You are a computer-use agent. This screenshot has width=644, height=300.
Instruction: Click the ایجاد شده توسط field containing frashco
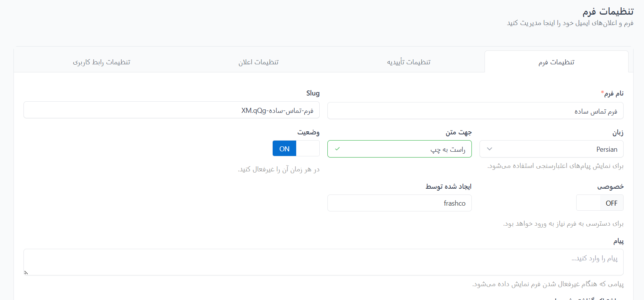pos(399,203)
